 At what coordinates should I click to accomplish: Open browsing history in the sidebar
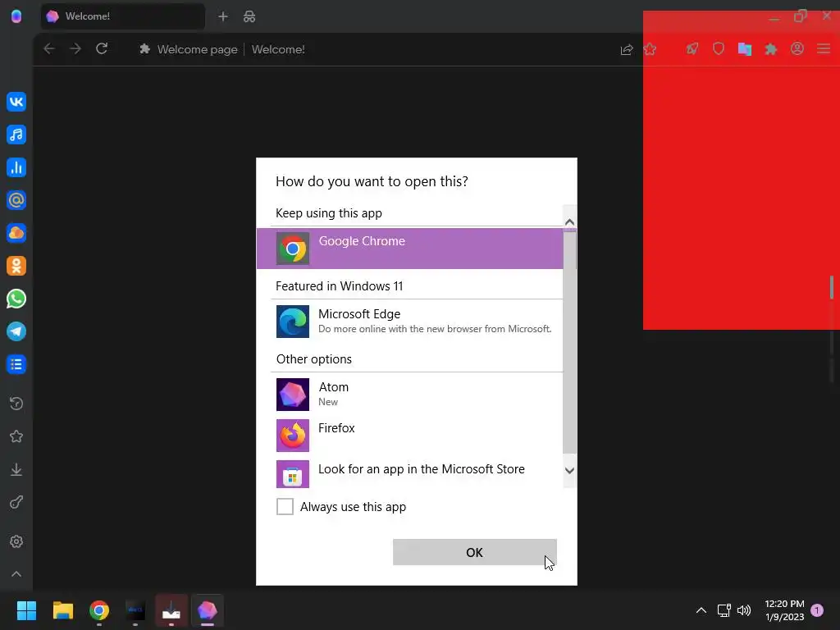(16, 404)
